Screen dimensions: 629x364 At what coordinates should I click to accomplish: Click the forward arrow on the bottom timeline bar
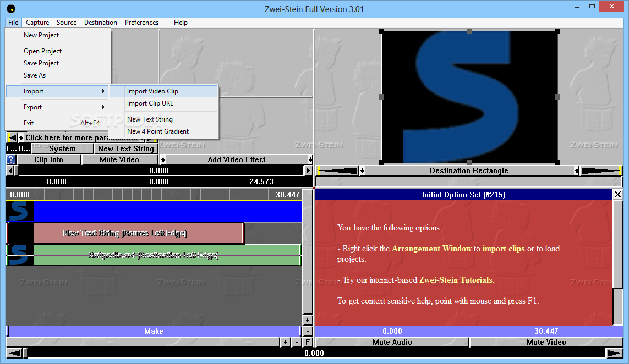point(614,353)
